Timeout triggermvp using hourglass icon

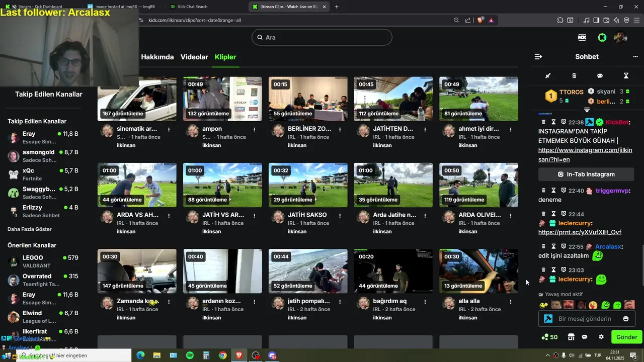(553, 191)
